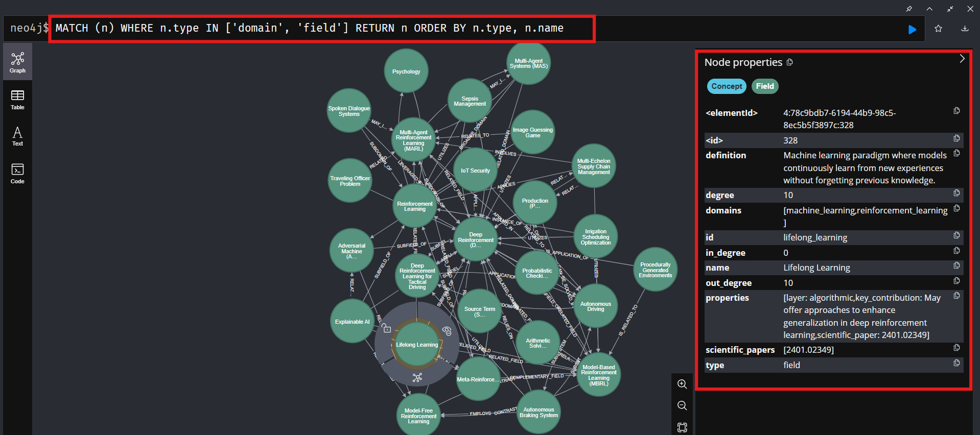
Task: Run the Cypher query with play button
Action: (912, 29)
